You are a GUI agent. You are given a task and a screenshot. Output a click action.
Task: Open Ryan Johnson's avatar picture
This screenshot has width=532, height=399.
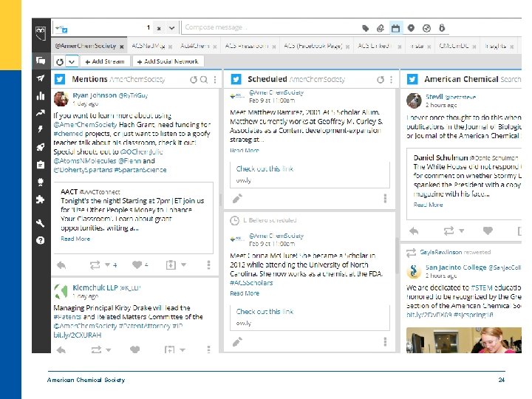coord(61,99)
